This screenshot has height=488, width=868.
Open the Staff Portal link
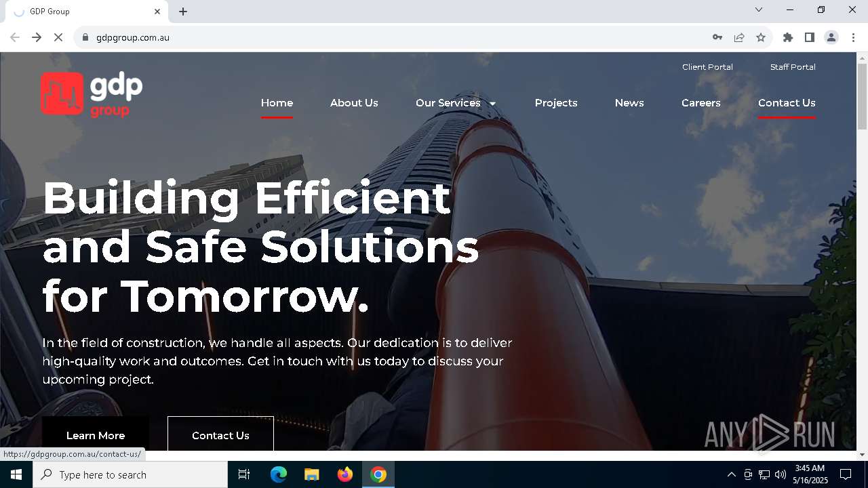click(793, 67)
